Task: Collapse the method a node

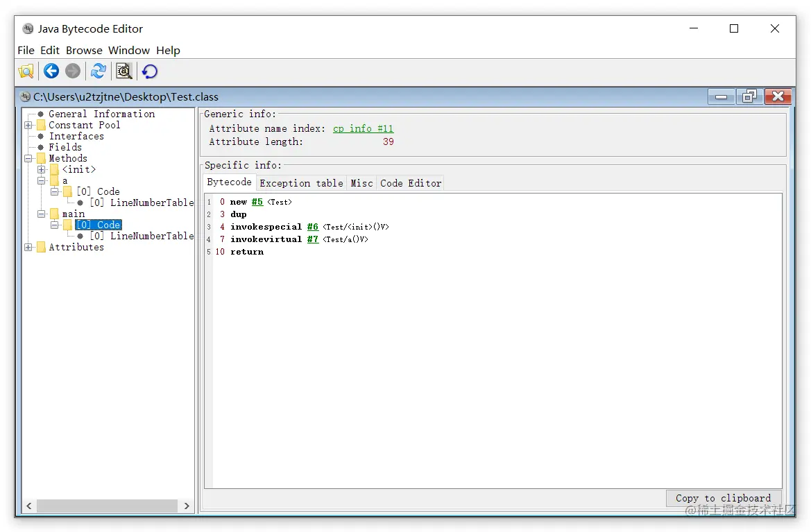Action: [42, 180]
